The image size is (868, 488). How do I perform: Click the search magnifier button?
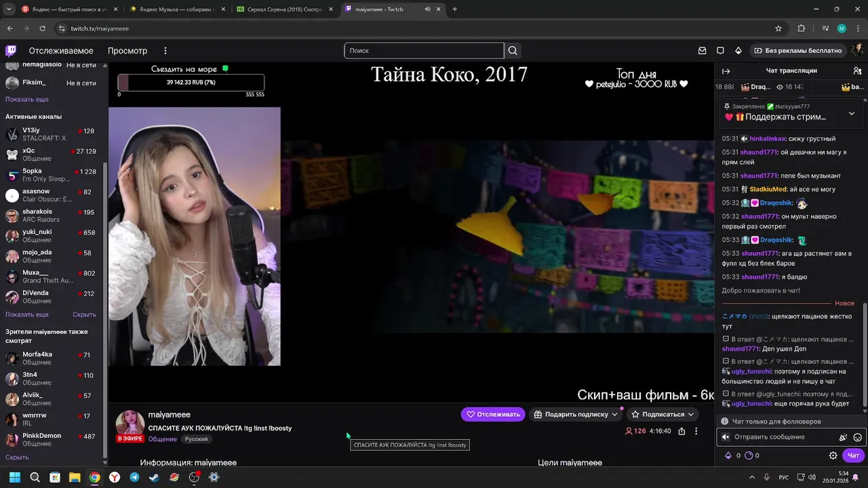[x=513, y=51]
